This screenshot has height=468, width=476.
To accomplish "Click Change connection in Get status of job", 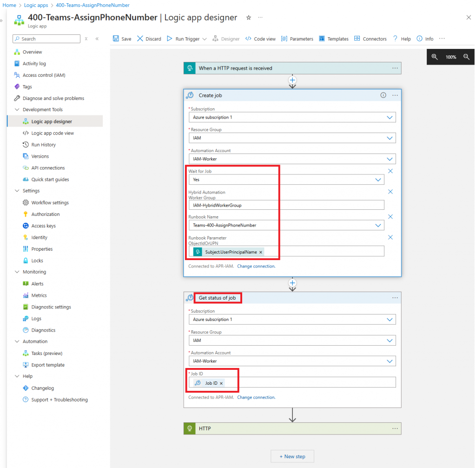I will 256,398.
